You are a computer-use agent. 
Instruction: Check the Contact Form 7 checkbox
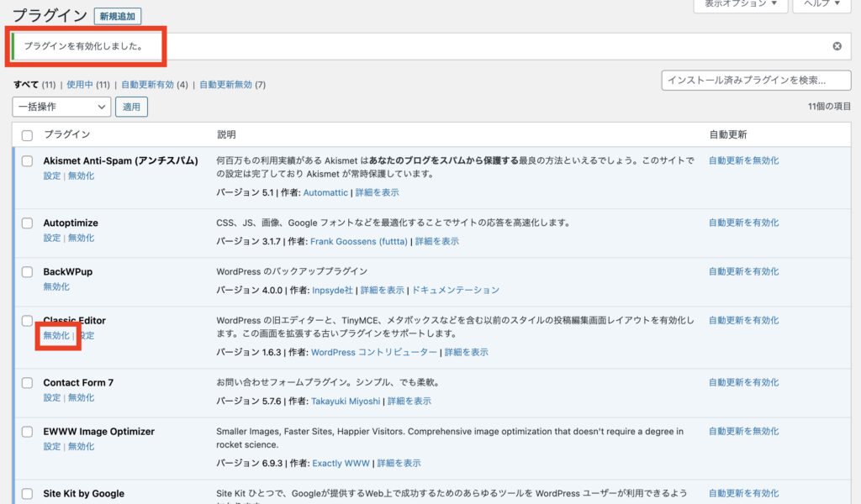coord(27,383)
